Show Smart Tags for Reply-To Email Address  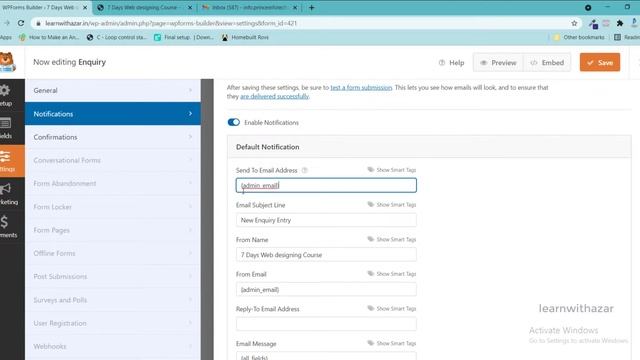point(392,309)
